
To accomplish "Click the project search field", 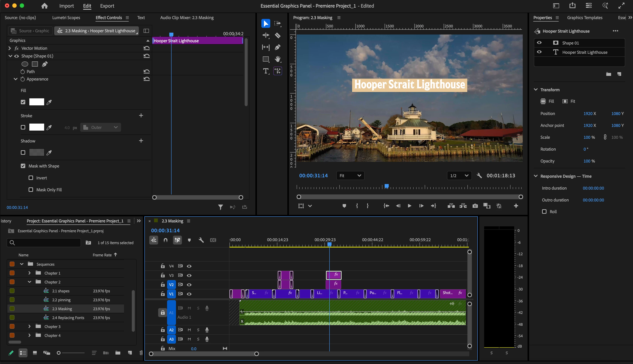I will pos(44,242).
